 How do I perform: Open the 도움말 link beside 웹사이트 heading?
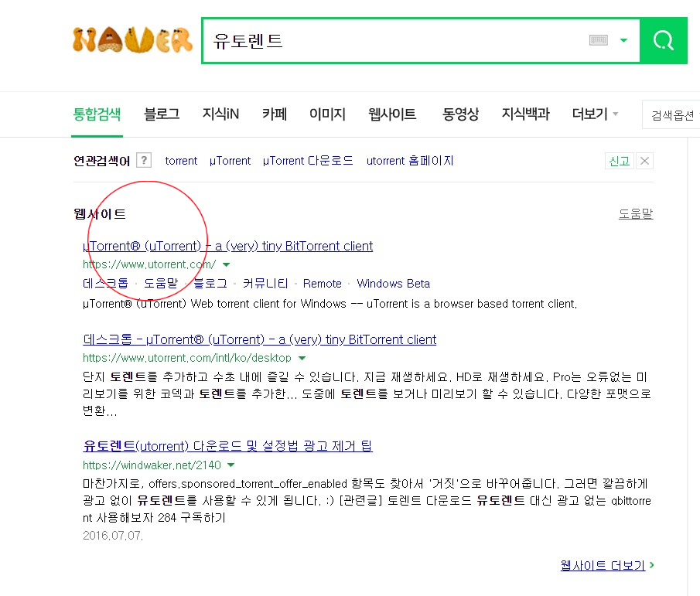coord(636,213)
